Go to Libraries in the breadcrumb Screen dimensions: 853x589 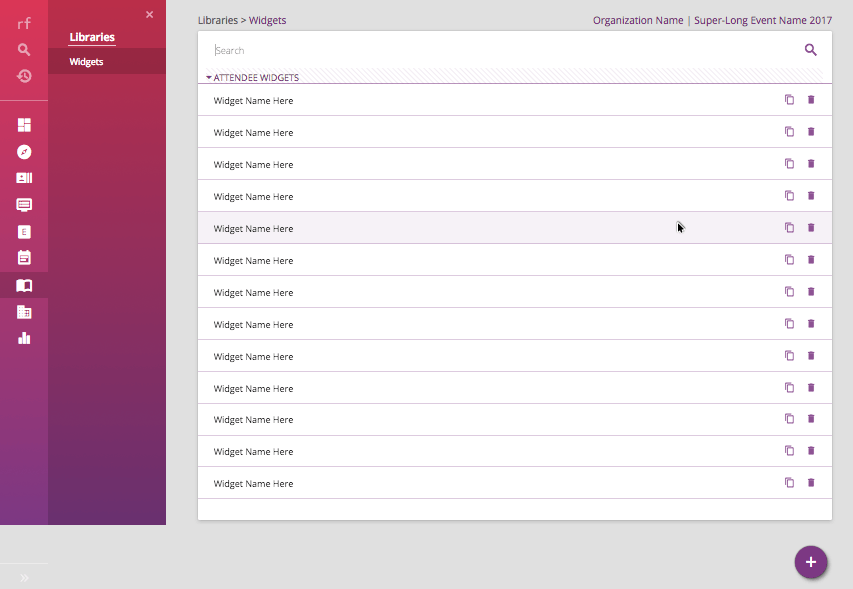click(218, 20)
